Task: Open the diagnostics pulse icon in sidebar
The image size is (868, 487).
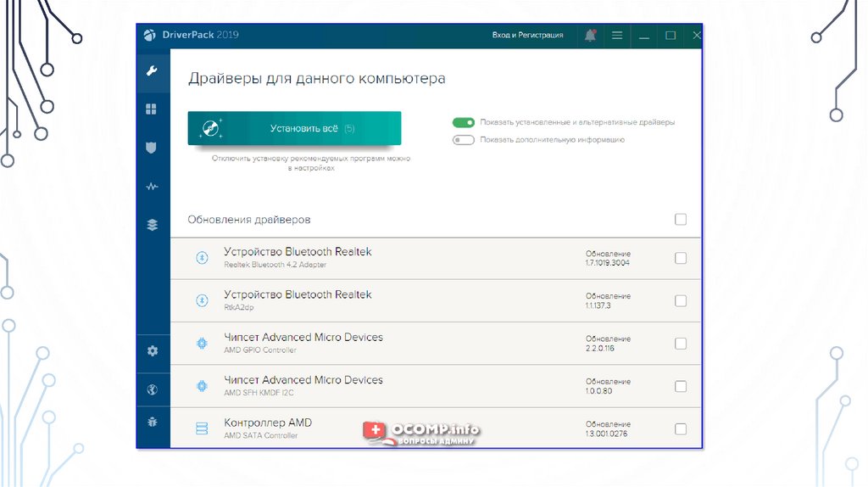Action: (x=153, y=187)
